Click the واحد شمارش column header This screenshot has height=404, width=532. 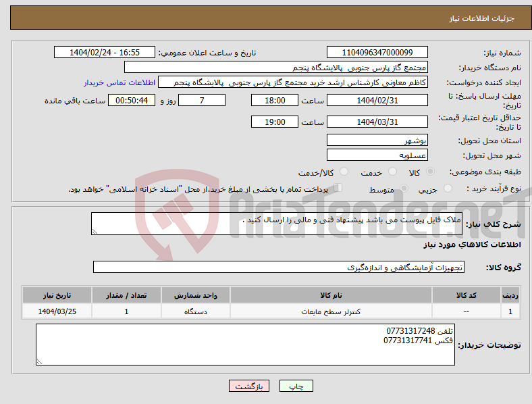click(196, 295)
